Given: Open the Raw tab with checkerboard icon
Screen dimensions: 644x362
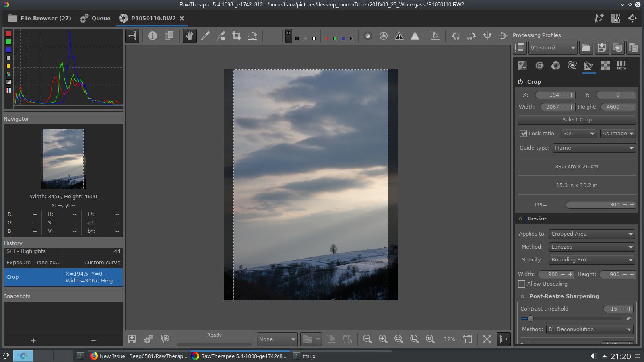Looking at the screenshot, I should pyautogui.click(x=605, y=65).
